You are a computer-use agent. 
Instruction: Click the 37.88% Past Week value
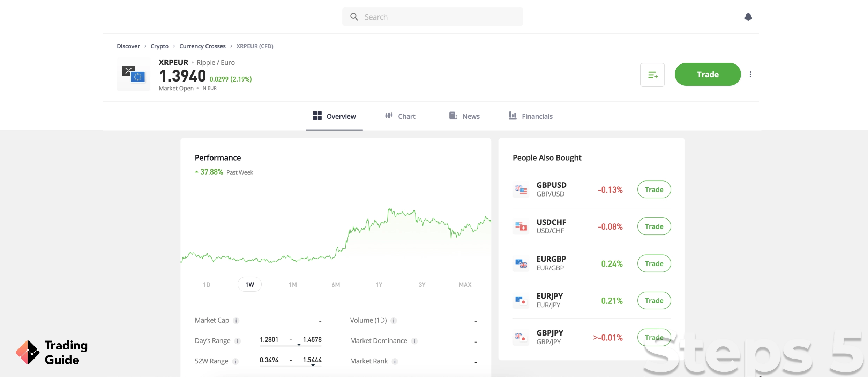(211, 172)
